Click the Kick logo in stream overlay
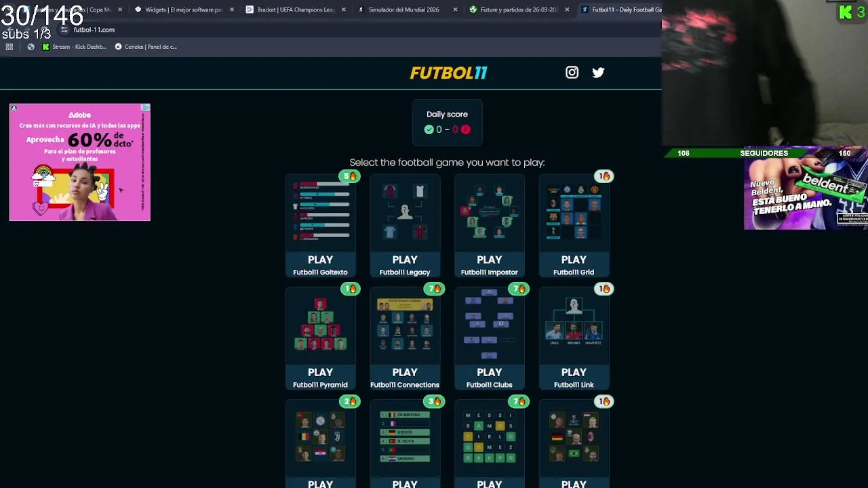Viewport: 868px width, 488px height. coord(845,12)
